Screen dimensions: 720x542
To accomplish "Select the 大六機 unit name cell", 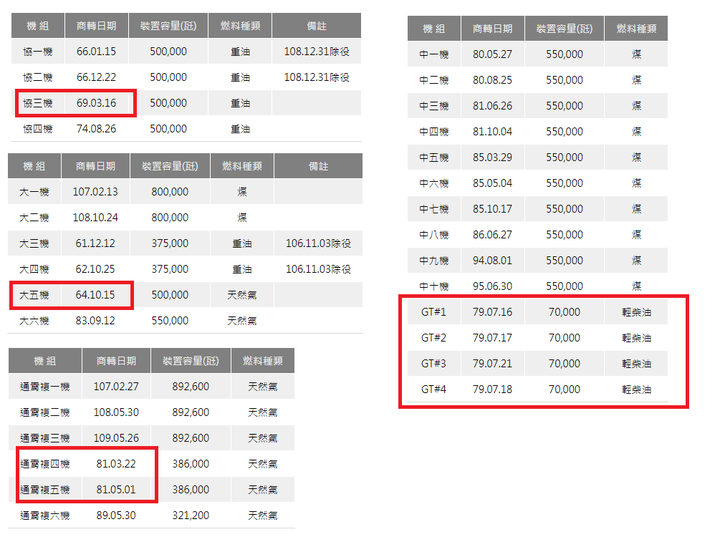I will tap(34, 321).
